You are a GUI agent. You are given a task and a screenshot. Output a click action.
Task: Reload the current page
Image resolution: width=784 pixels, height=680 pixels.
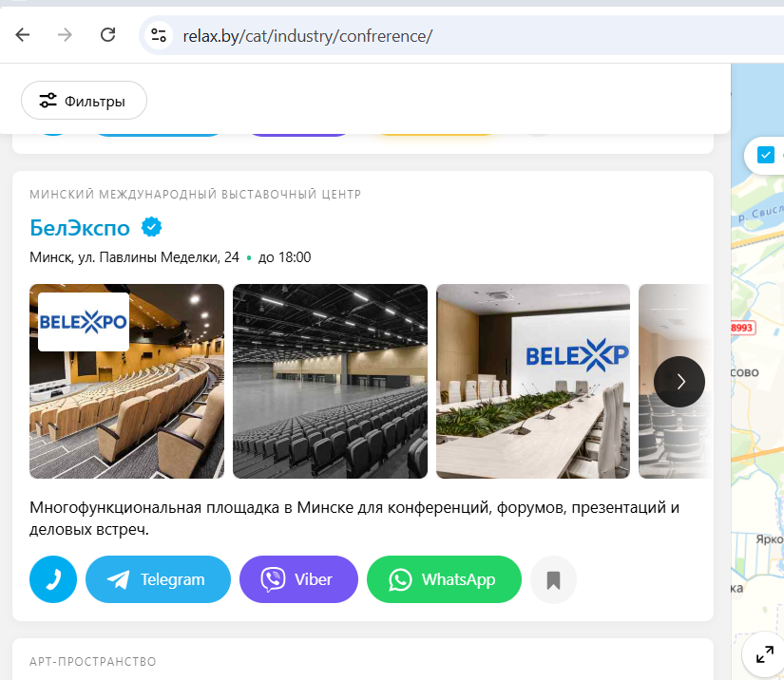[108, 35]
